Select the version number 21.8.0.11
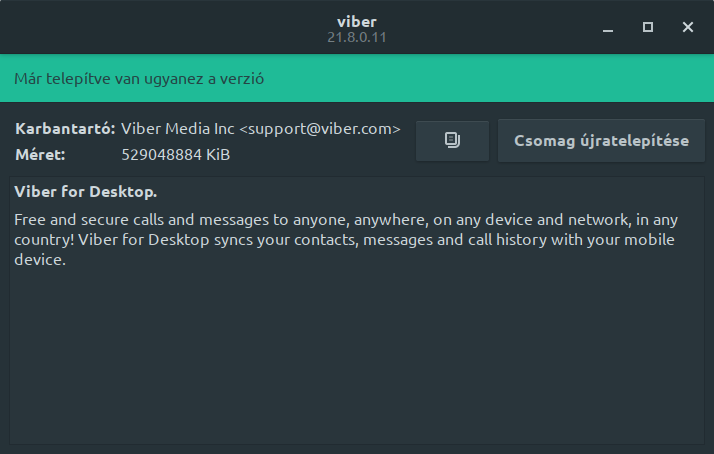The image size is (714, 454). click(357, 37)
